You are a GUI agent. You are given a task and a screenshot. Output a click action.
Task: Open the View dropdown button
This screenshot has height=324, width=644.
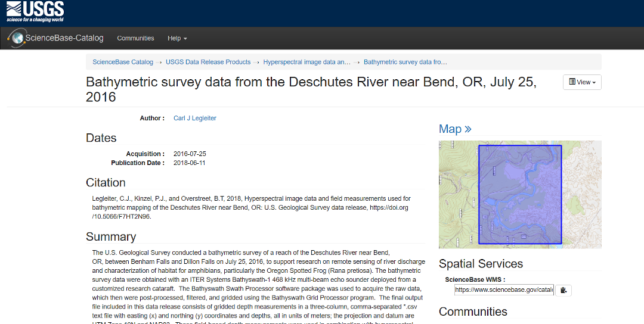click(582, 82)
